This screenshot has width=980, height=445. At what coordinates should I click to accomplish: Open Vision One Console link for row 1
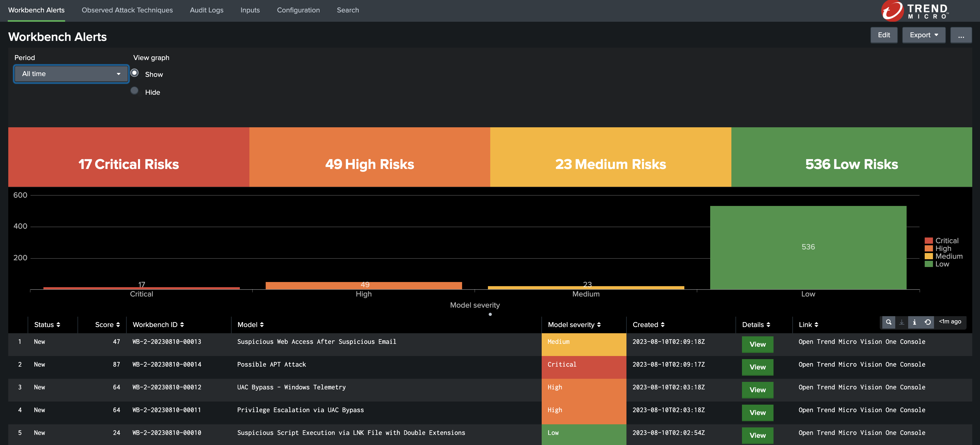click(862, 342)
